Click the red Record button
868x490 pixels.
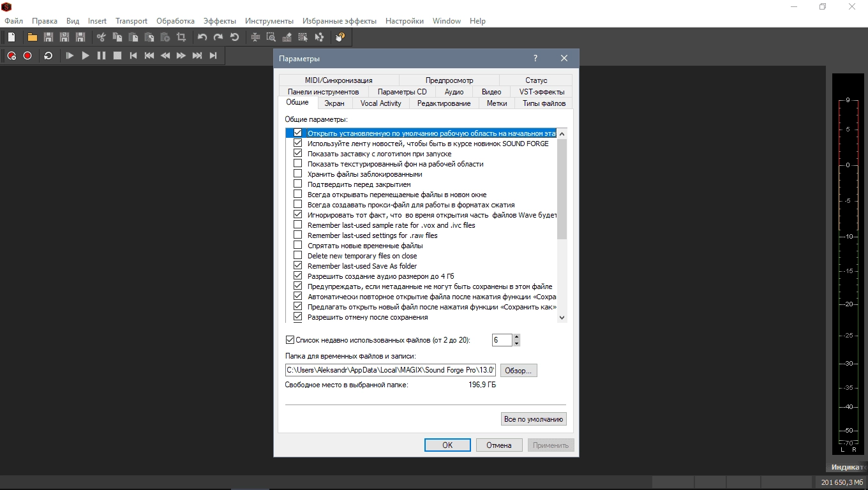click(27, 56)
